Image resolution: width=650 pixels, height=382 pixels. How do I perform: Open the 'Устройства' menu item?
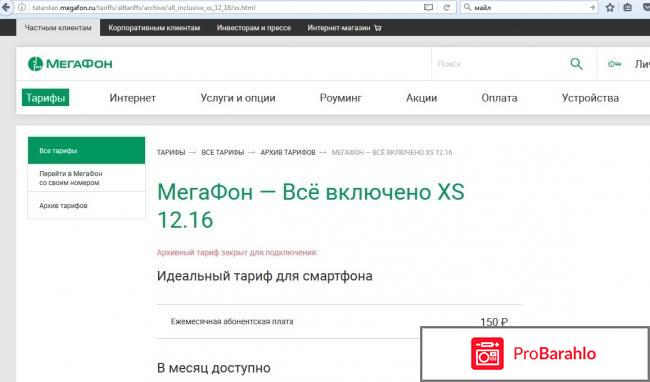tap(590, 98)
